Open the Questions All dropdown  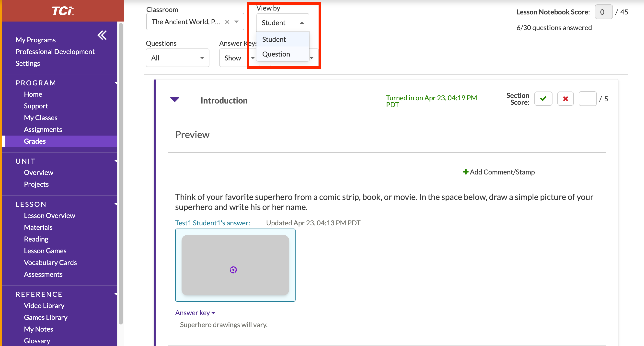point(177,58)
